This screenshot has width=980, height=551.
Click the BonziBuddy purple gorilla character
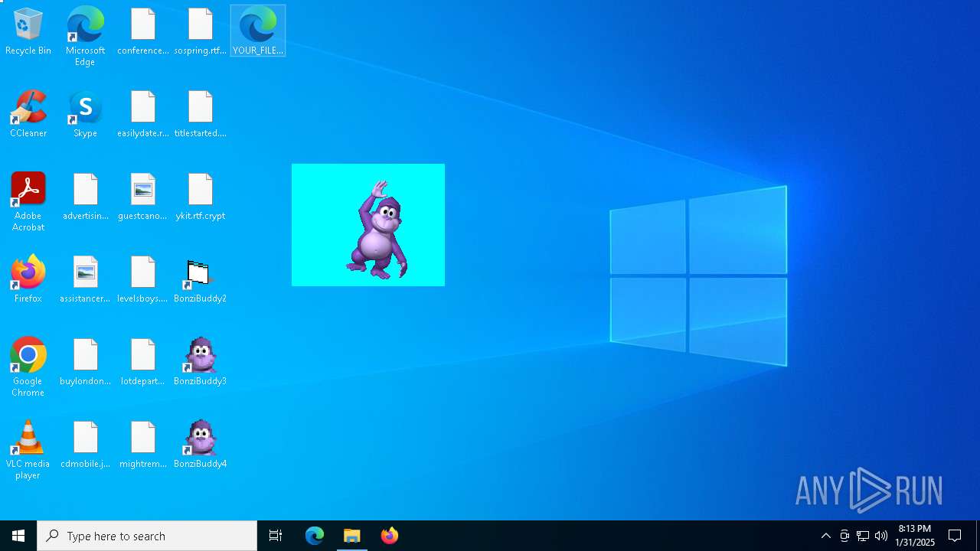click(x=377, y=229)
